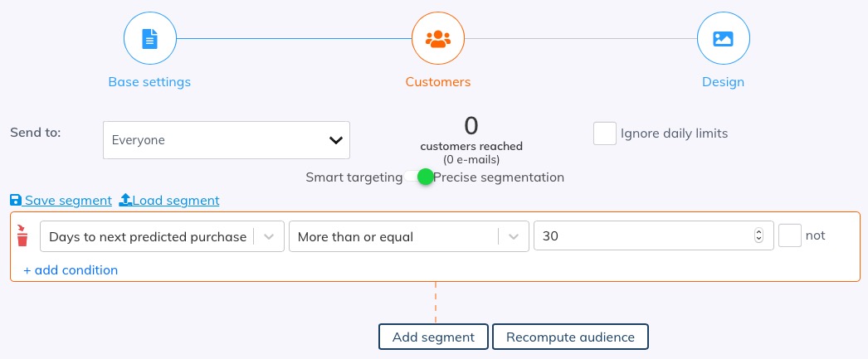Enable the Ignore daily limits checkbox
This screenshot has height=359, width=868.
[605, 133]
